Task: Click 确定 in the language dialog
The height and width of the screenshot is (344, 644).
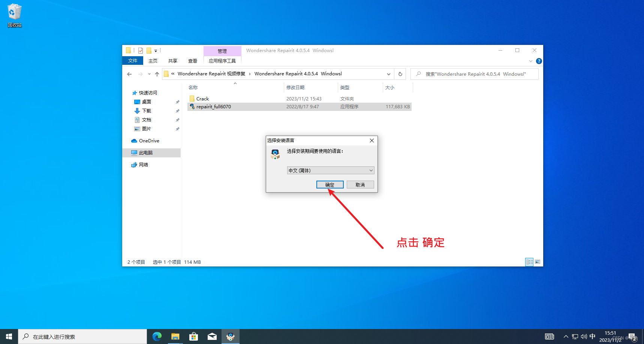Action: pos(330,185)
